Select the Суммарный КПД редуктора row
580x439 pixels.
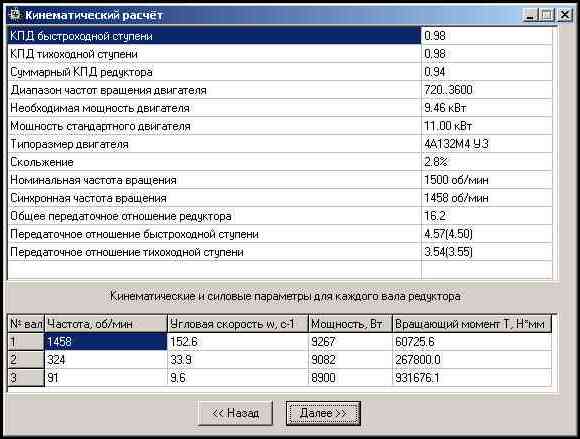pos(280,72)
